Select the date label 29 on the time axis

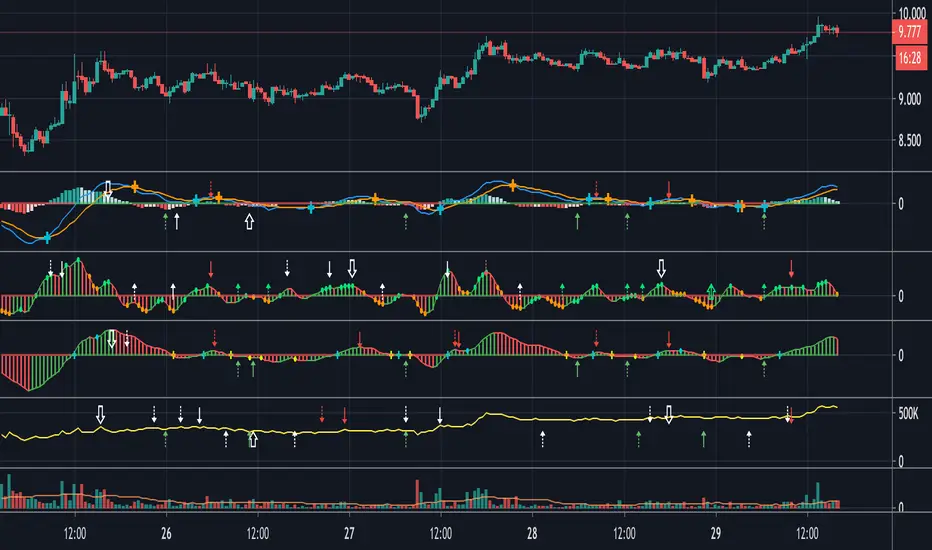(716, 533)
